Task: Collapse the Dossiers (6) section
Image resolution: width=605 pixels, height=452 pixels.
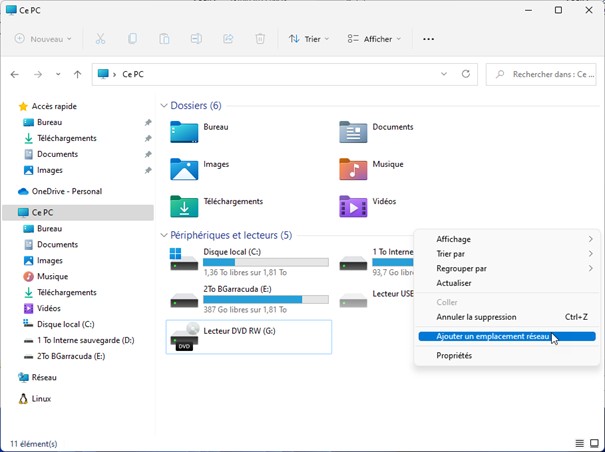Action: (x=164, y=105)
